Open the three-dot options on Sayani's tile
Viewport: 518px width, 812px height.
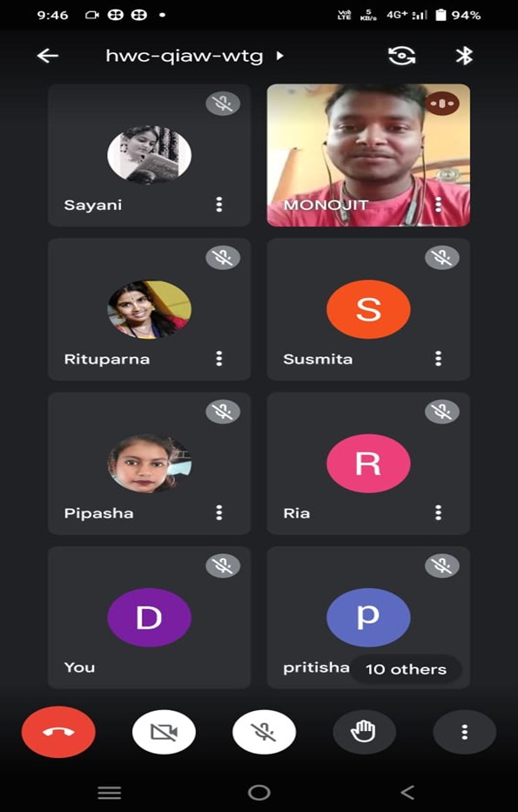pyautogui.click(x=219, y=205)
